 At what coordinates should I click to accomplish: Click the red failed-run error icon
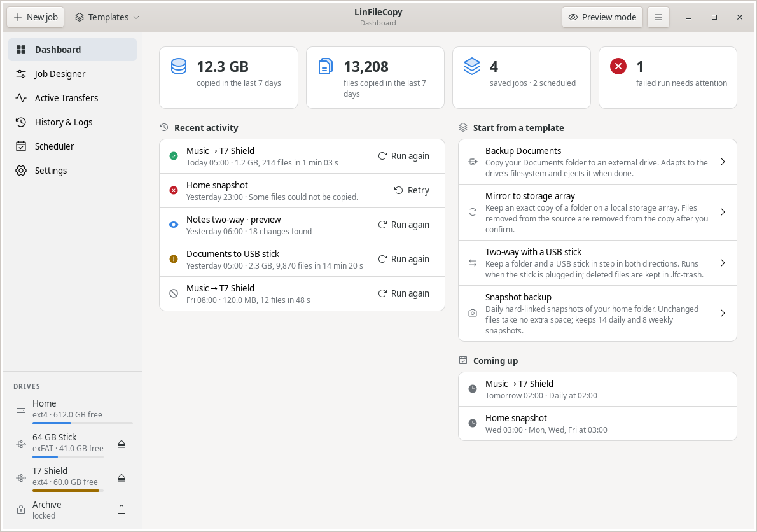coord(618,66)
